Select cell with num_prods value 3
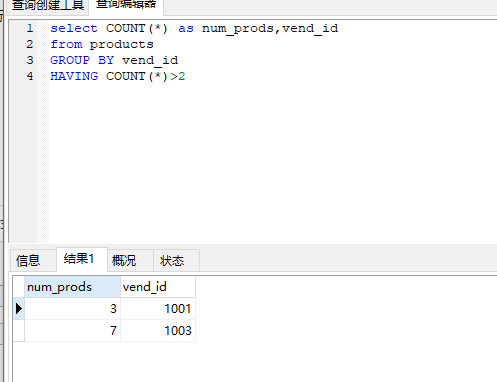This screenshot has width=497, height=382. [72, 309]
